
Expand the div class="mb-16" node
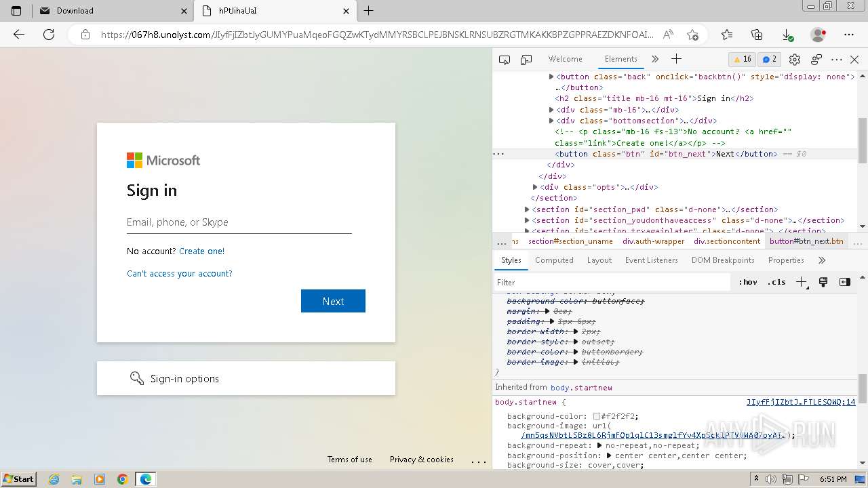[x=551, y=110]
